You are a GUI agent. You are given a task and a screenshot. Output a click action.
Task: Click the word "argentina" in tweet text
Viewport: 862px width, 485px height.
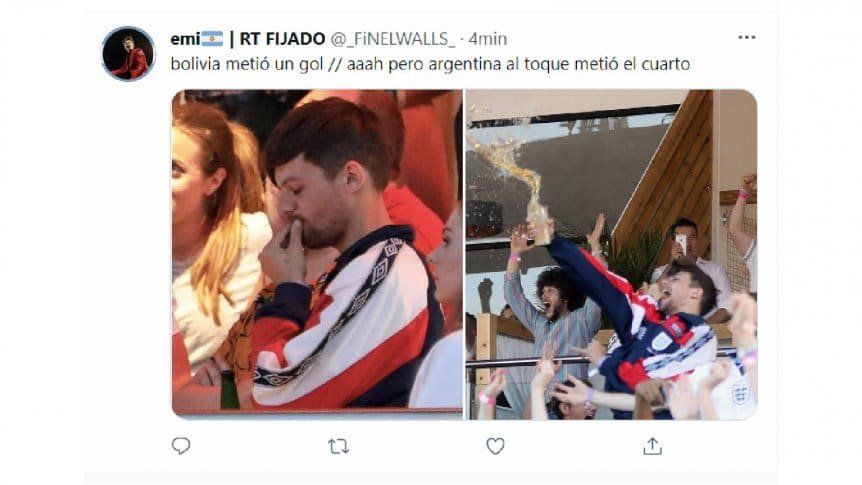tap(465, 64)
